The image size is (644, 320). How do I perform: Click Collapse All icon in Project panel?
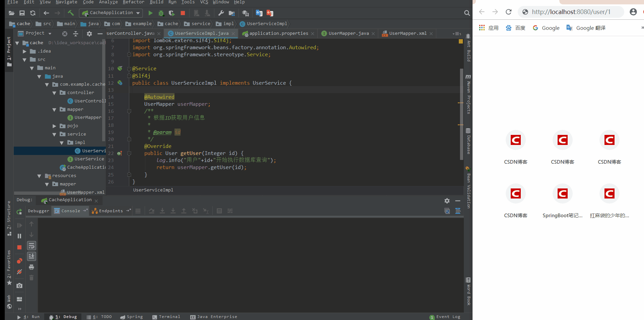[x=76, y=33]
